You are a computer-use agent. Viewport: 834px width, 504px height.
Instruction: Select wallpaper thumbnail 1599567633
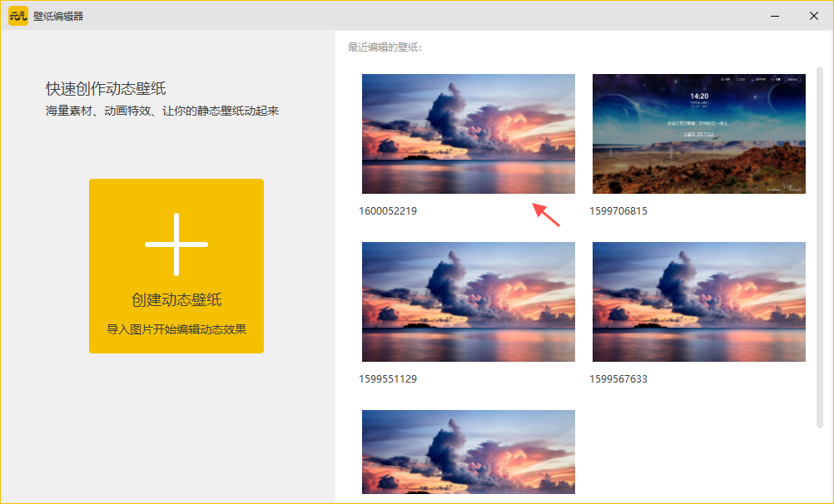(x=698, y=302)
